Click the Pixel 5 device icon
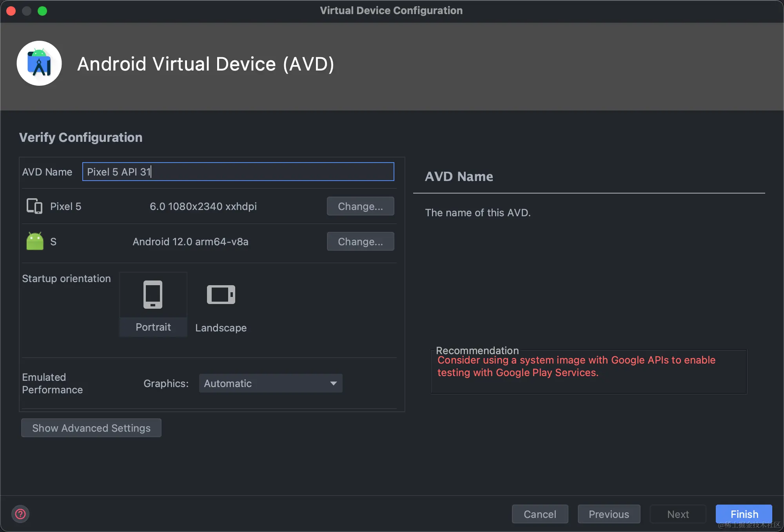Image resolution: width=784 pixels, height=532 pixels. 34,206
